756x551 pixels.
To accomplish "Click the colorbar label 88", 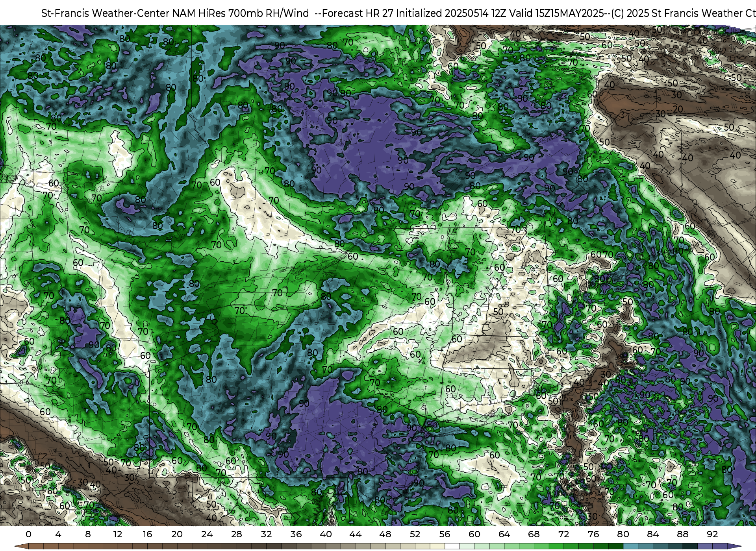I will [682, 534].
